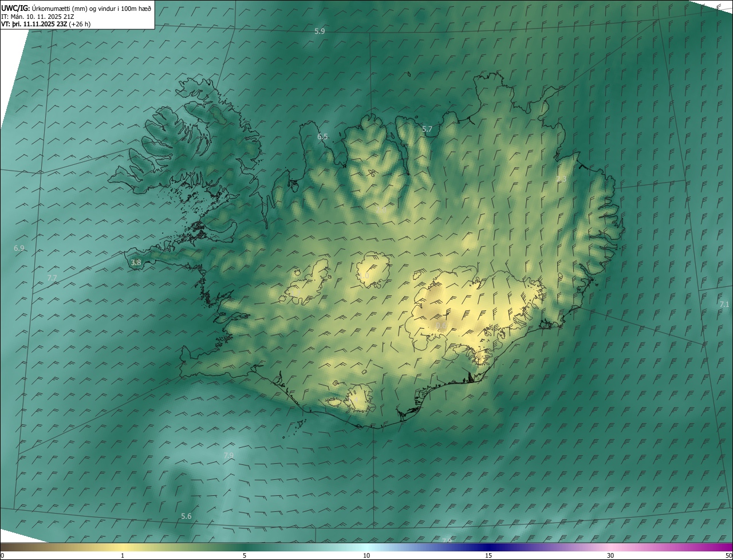This screenshot has height=560, width=733.
Task: Click the 0.6 value on the Vatnajökull glacier
Action: pyautogui.click(x=440, y=326)
